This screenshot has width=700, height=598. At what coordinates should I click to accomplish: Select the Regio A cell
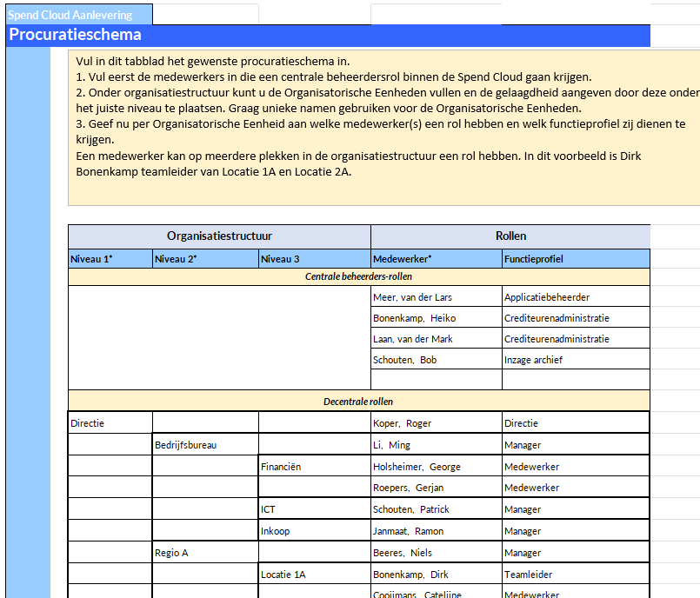(x=171, y=553)
